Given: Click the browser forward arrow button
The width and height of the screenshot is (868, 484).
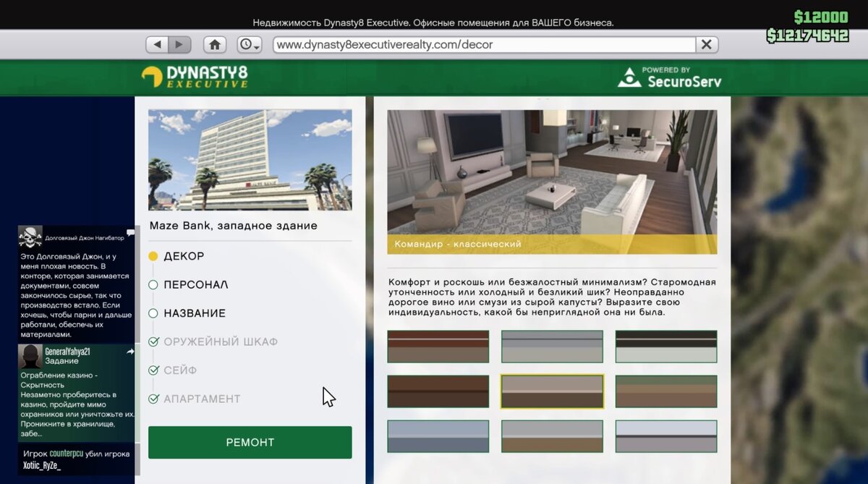Looking at the screenshot, I should click(x=179, y=45).
